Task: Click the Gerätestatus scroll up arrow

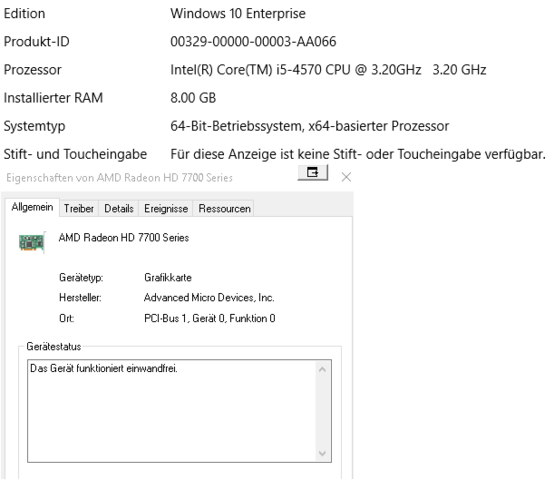Action: pos(322,369)
